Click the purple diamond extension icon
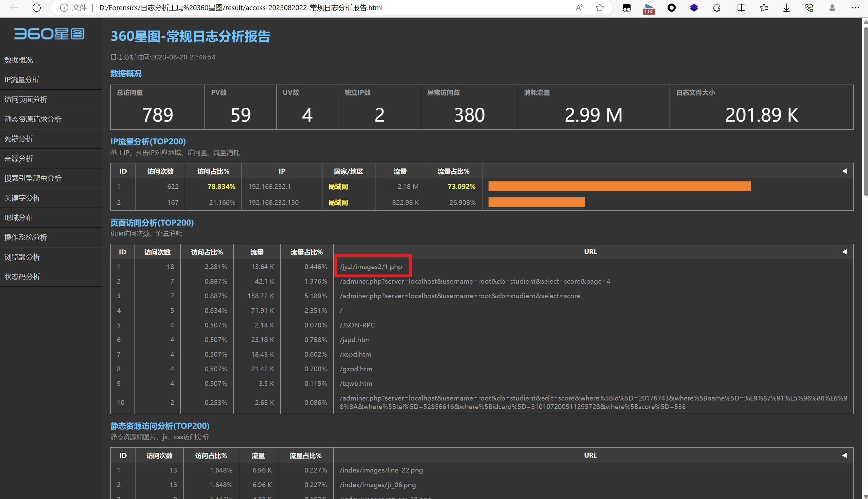 (x=694, y=7)
